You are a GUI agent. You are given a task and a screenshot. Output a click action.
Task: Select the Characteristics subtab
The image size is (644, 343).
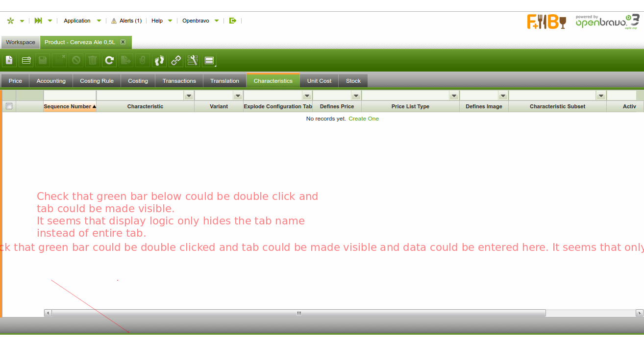(x=273, y=81)
